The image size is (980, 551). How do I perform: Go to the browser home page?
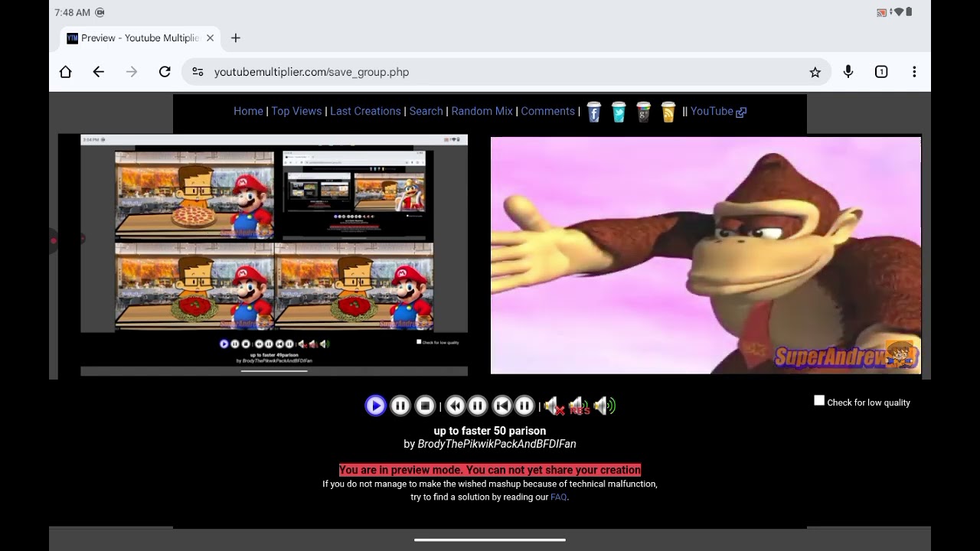point(66,72)
